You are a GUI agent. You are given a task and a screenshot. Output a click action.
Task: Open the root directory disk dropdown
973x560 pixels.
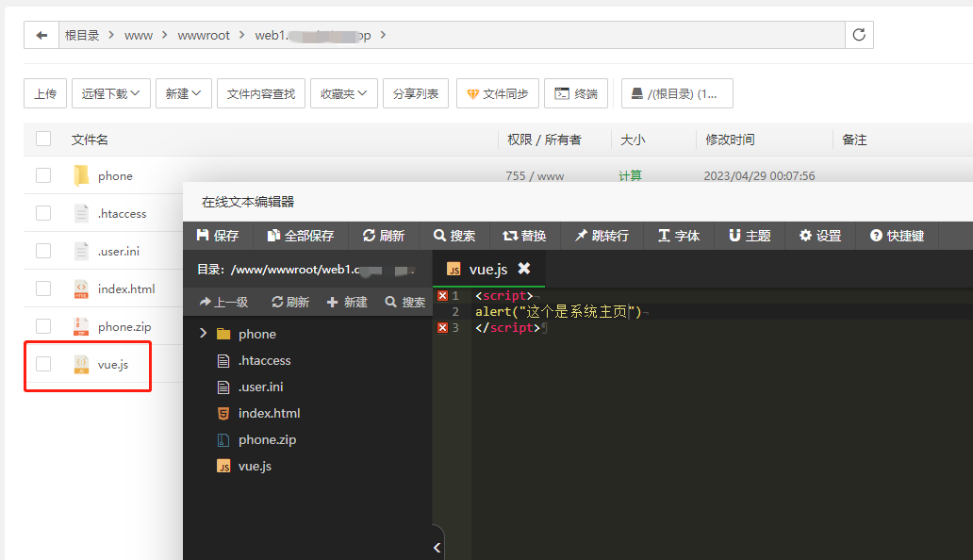677,93
